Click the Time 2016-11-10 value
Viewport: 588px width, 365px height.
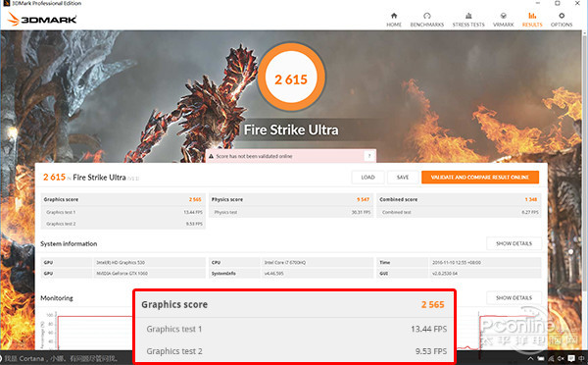(x=457, y=263)
